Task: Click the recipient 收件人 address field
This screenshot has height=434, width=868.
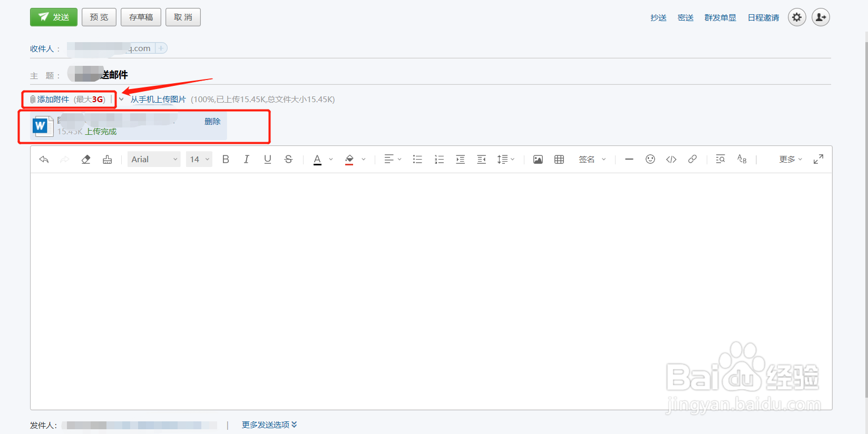Action: 448,48
